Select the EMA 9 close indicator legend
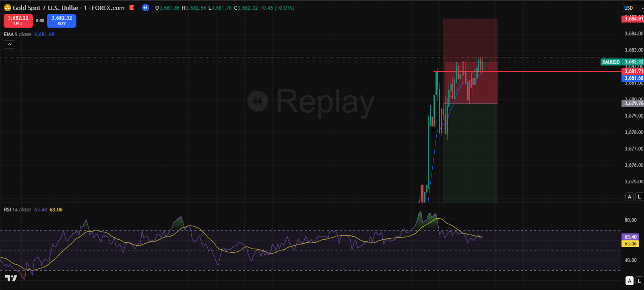Image resolution: width=644 pixels, height=290 pixels. [17, 34]
